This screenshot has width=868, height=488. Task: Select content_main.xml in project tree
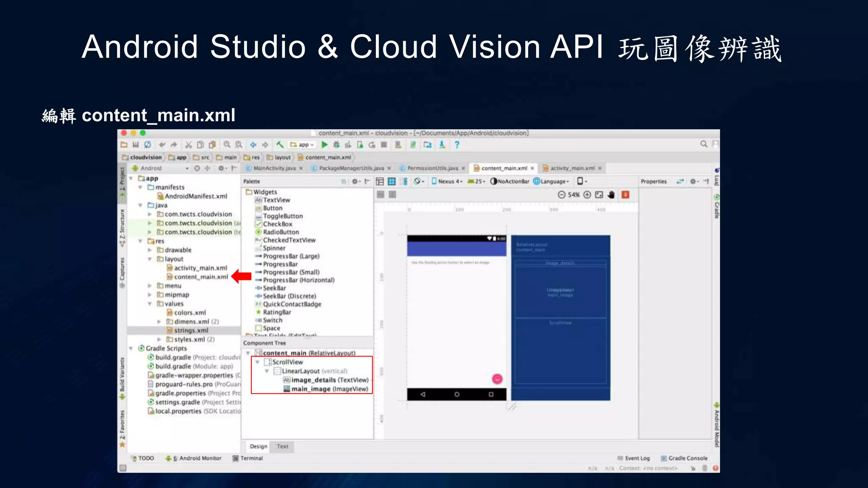click(201, 277)
